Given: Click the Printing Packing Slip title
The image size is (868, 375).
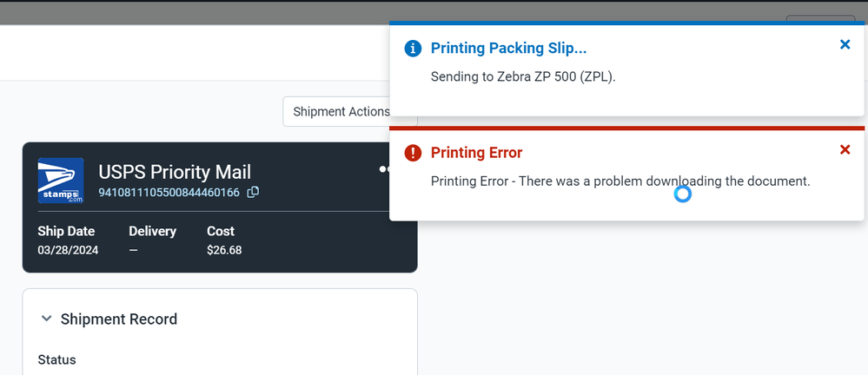Looking at the screenshot, I should pyautogui.click(x=508, y=49).
